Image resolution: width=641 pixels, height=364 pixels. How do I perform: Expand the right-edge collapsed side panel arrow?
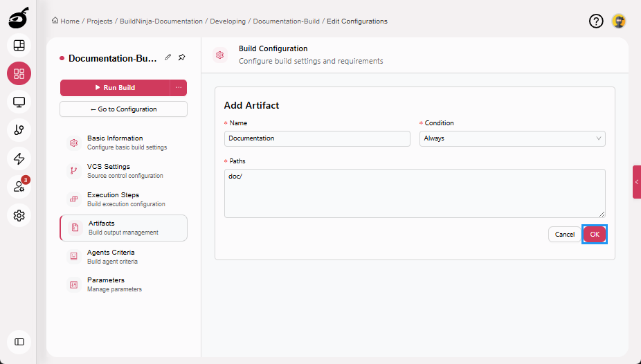coord(637,182)
